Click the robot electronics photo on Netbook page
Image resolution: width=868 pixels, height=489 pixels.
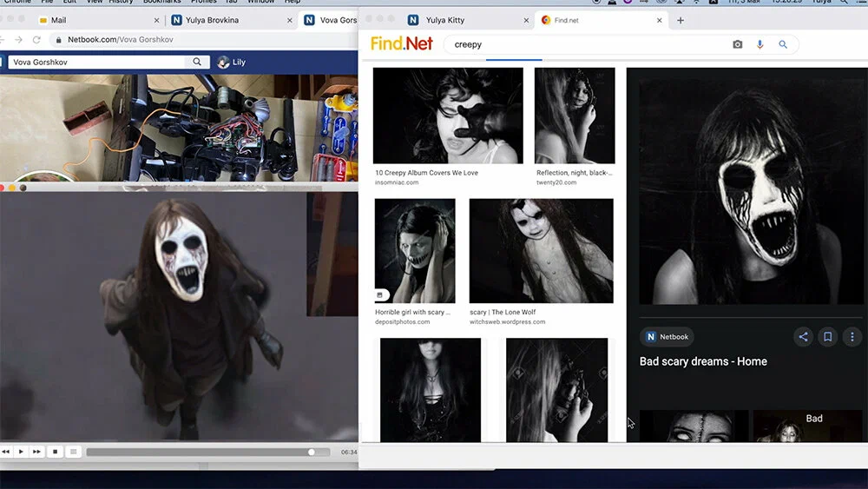(179, 128)
